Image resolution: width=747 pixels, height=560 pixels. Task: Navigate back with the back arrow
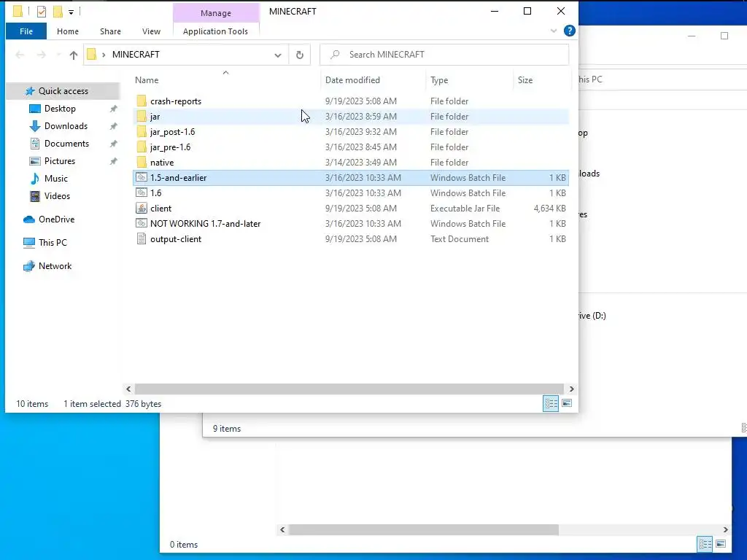coord(20,55)
